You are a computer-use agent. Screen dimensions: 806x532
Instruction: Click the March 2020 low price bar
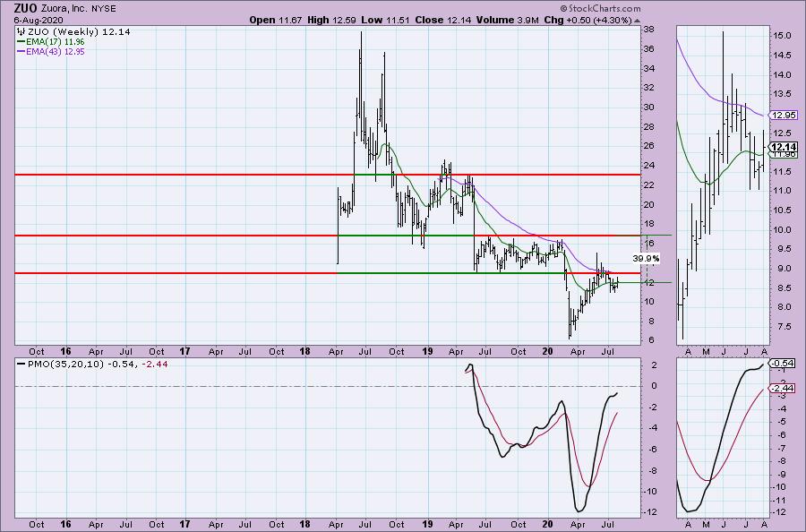click(569, 315)
